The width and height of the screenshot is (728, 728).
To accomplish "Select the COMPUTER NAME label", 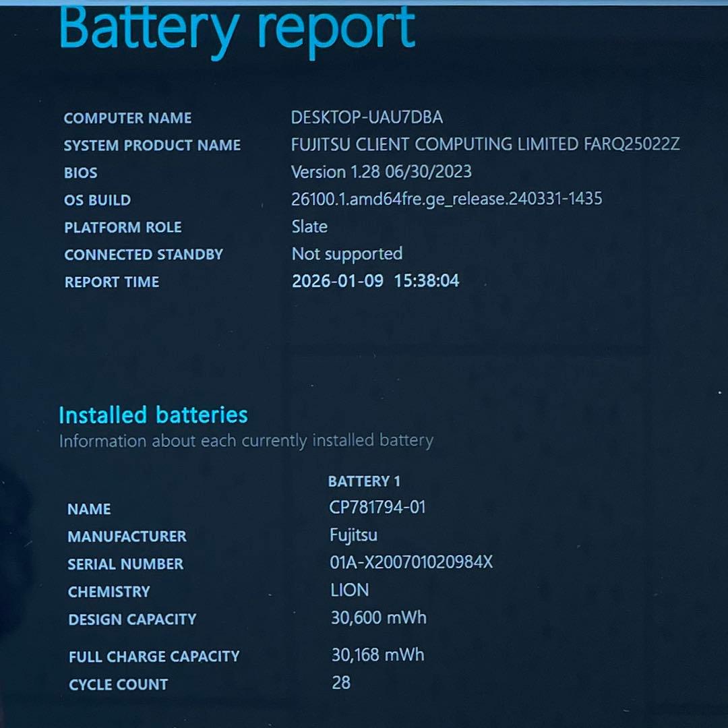I will [x=127, y=118].
